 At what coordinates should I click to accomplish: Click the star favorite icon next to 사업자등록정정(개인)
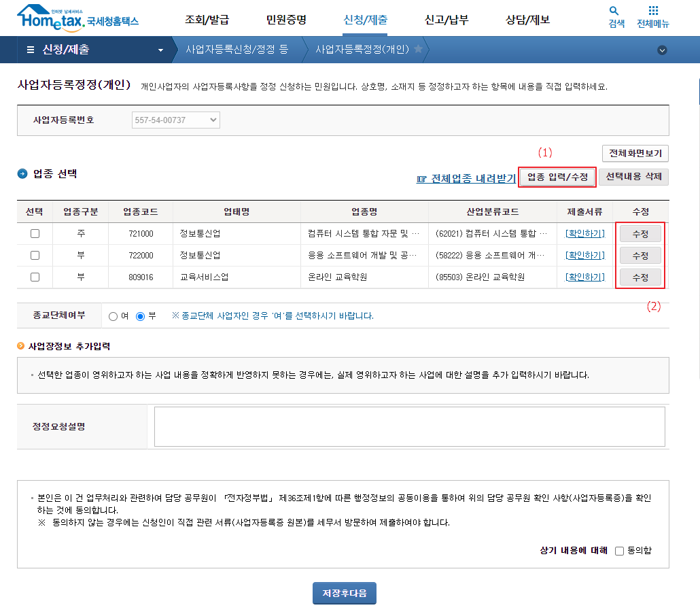[x=417, y=49]
